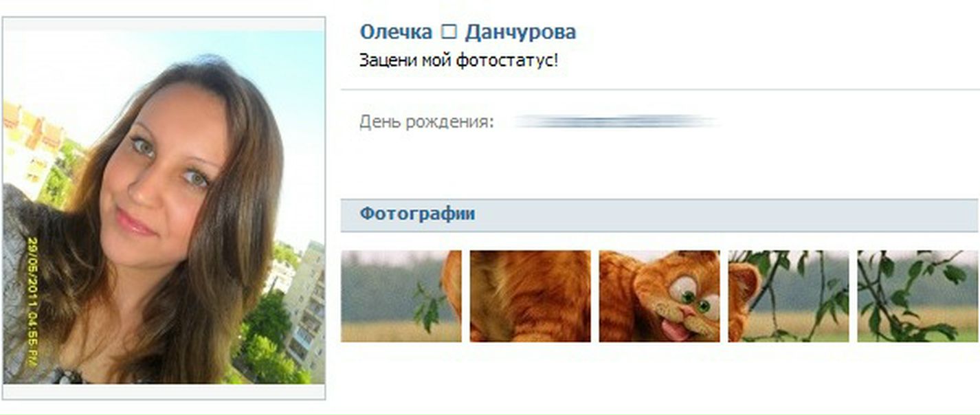Open first photo thumbnail with misty field
980x415 pixels.
coord(401,296)
